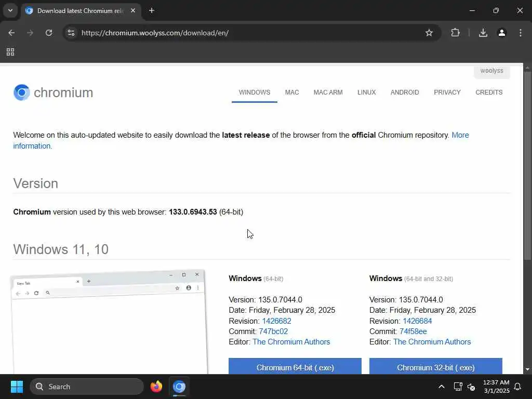This screenshot has width=532, height=399.
Task: Open the ANDROID tab
Action: tap(405, 92)
